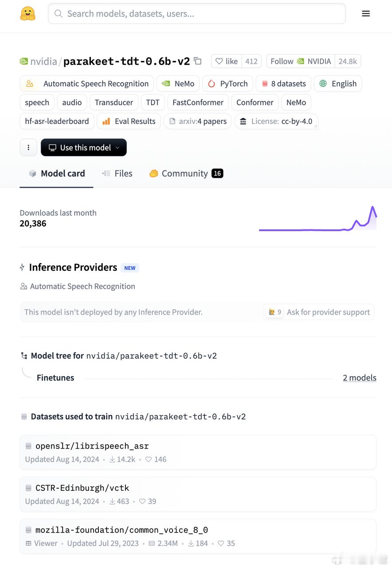
Task: Open the Community tab
Action: point(186,174)
